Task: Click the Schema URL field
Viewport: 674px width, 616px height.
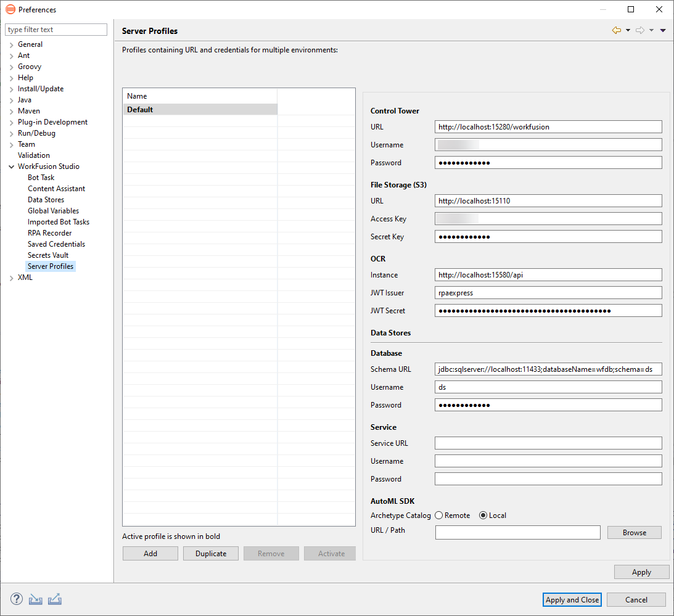Action: click(548, 369)
